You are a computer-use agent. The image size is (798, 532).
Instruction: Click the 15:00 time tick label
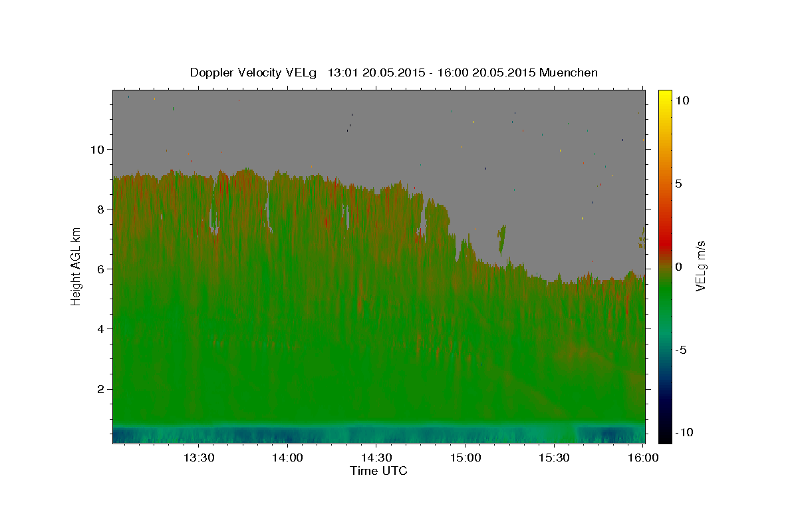(465, 458)
